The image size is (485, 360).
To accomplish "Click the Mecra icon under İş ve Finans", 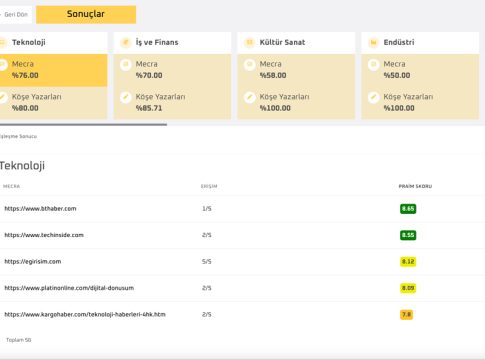I will [126, 64].
